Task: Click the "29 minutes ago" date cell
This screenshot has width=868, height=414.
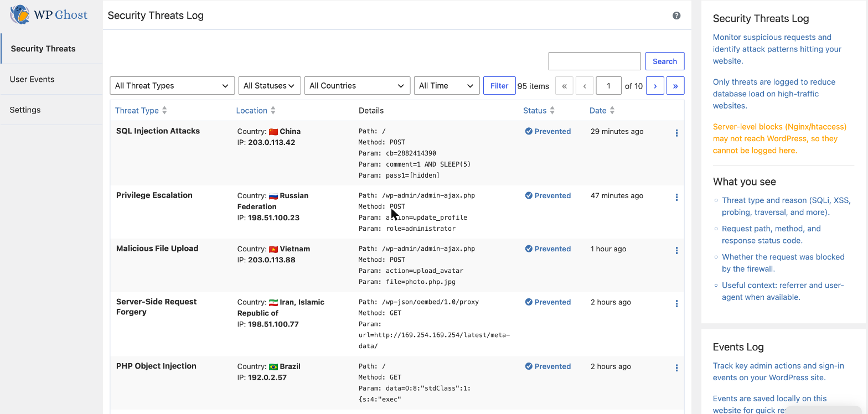Action: click(x=617, y=131)
